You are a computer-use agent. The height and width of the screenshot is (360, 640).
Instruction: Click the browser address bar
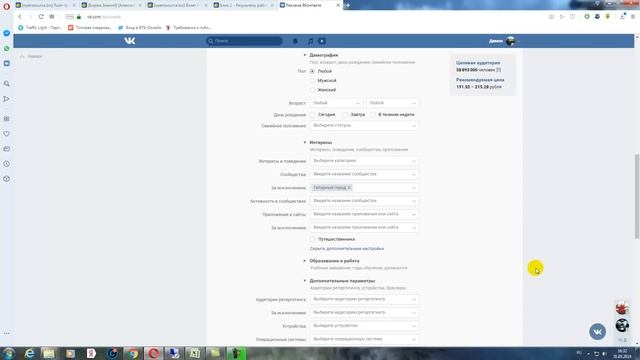(306, 17)
